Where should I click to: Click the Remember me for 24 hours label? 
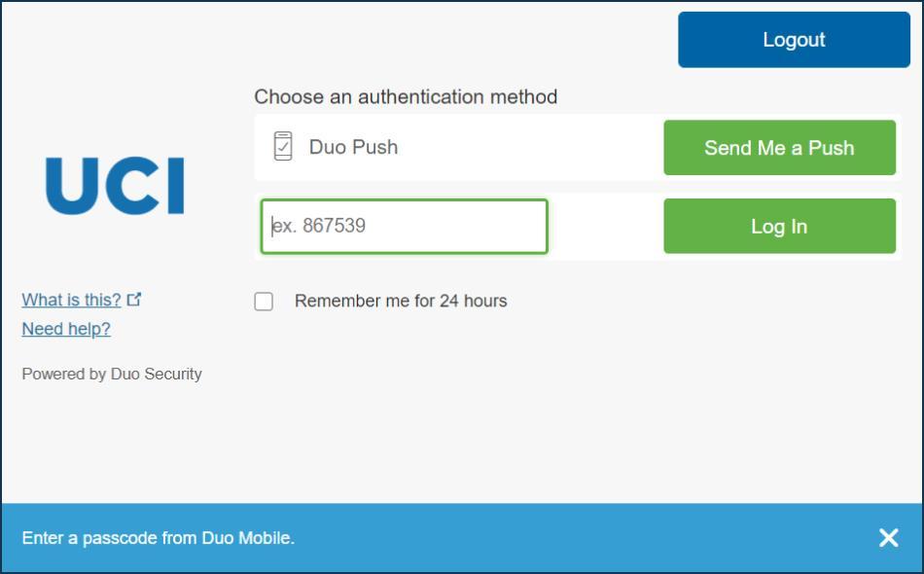click(x=401, y=302)
